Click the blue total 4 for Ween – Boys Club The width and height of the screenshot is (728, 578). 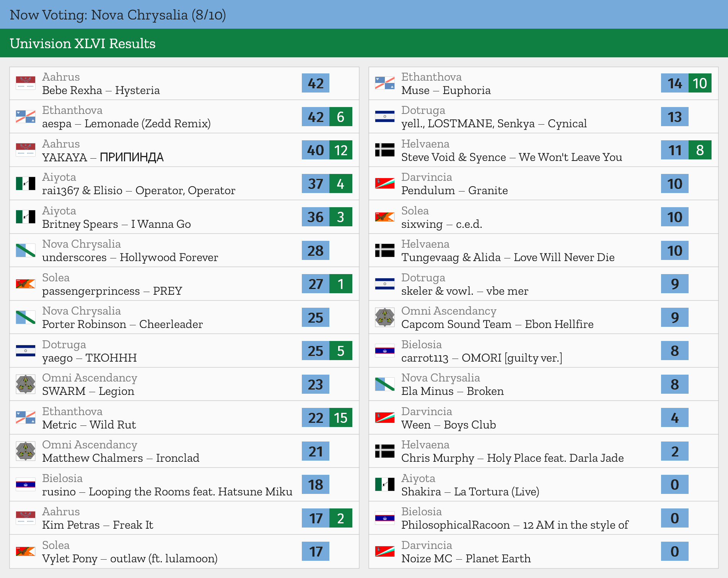[675, 417]
